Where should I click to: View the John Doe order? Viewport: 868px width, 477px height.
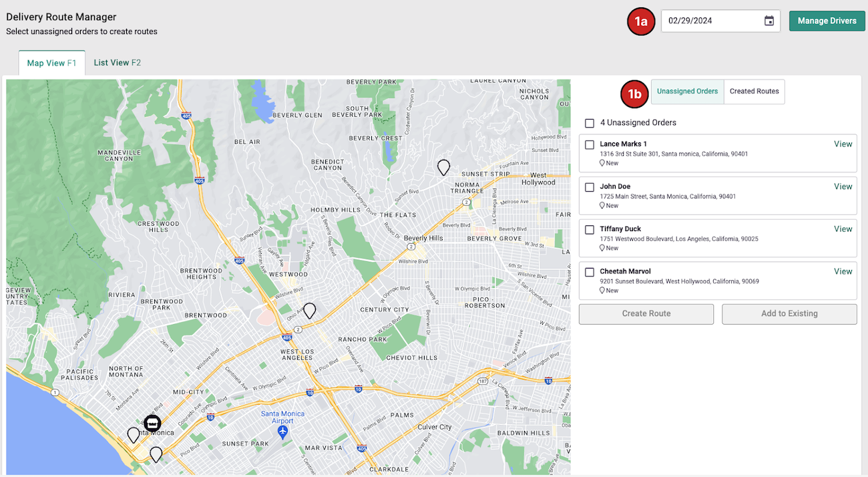[843, 187]
